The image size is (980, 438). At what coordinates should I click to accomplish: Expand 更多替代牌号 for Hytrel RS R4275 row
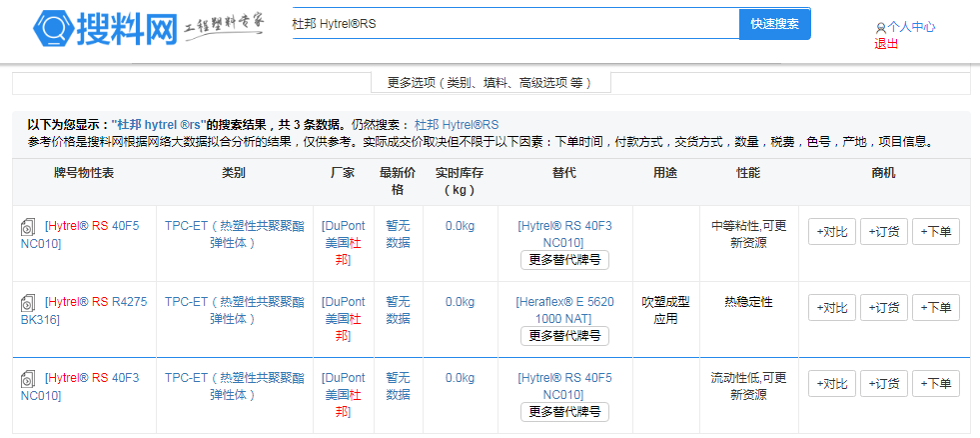564,335
